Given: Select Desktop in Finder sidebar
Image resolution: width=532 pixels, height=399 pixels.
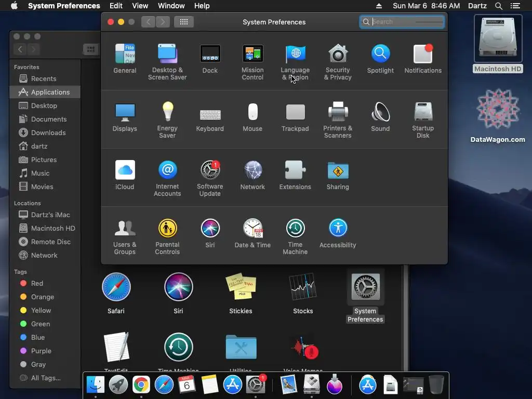Looking at the screenshot, I should coord(45,105).
